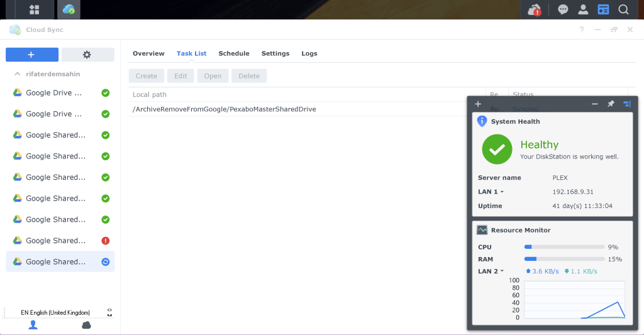Switch to the Settings tab
The image size is (644, 335).
275,53
